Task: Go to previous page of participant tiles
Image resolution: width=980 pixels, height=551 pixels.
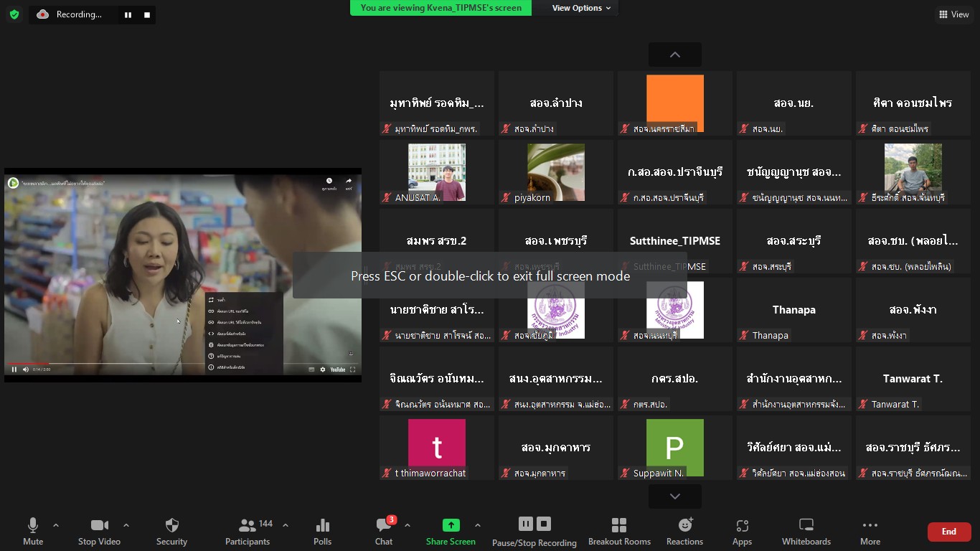Action: [675, 55]
